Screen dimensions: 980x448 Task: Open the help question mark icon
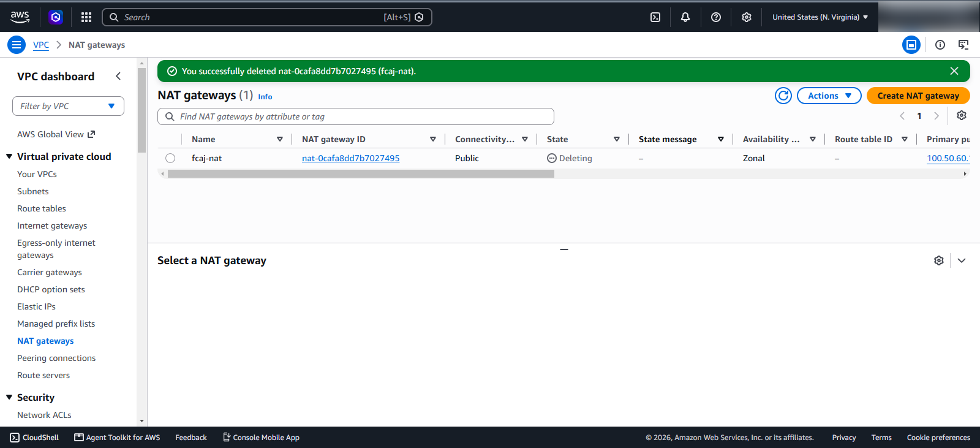716,17
